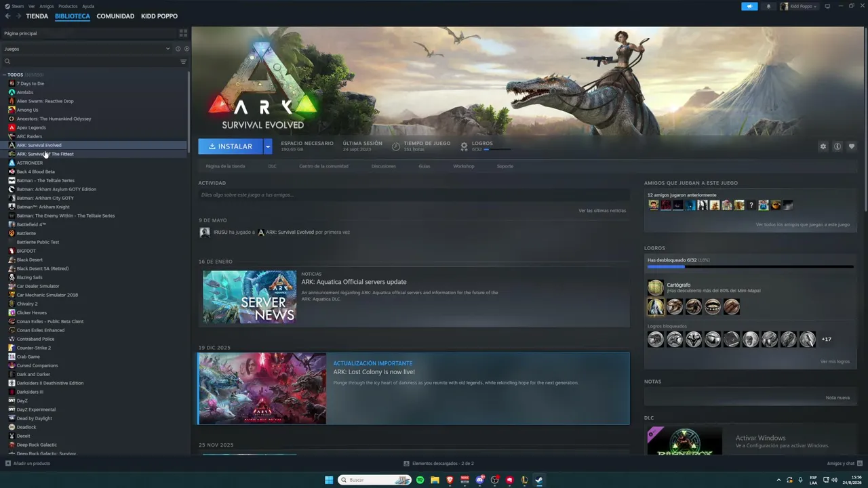Open the announcements megaphone button
This screenshot has width=868, height=488.
(749, 6)
